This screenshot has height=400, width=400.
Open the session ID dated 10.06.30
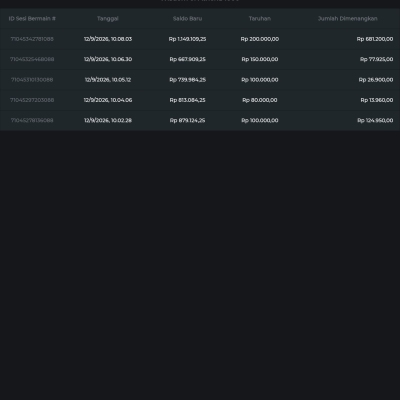pos(32,59)
